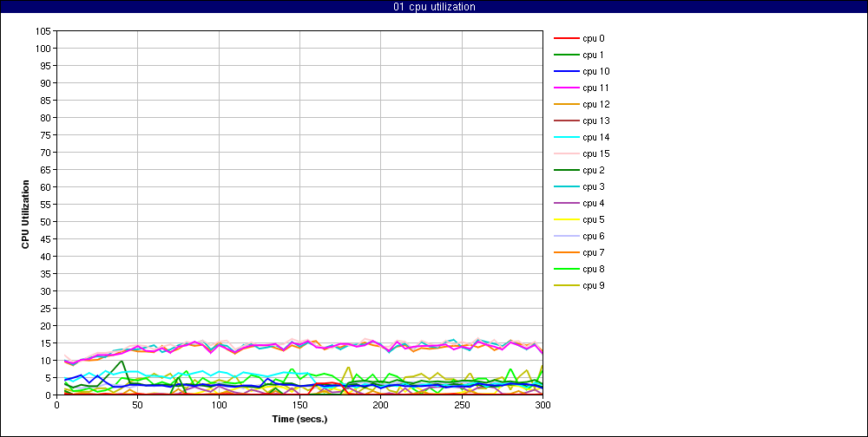Select the 'cpu 8' legend entry
The width and height of the screenshot is (868, 437).
[579, 270]
